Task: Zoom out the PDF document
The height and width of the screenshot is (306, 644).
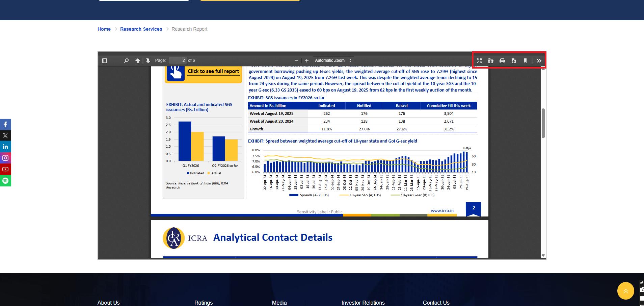Action: [x=296, y=61]
